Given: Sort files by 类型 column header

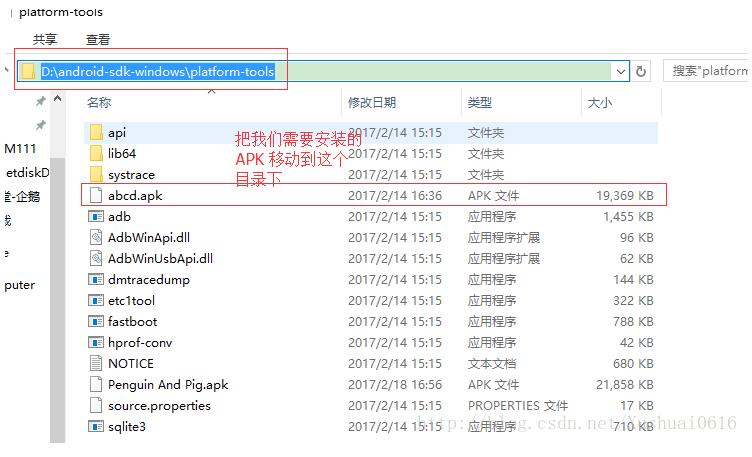Looking at the screenshot, I should (480, 102).
